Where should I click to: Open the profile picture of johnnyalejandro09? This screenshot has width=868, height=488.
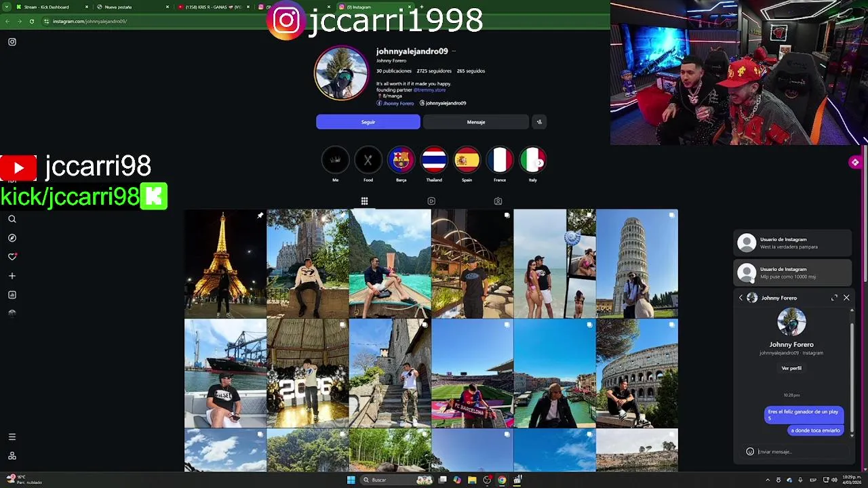point(341,73)
